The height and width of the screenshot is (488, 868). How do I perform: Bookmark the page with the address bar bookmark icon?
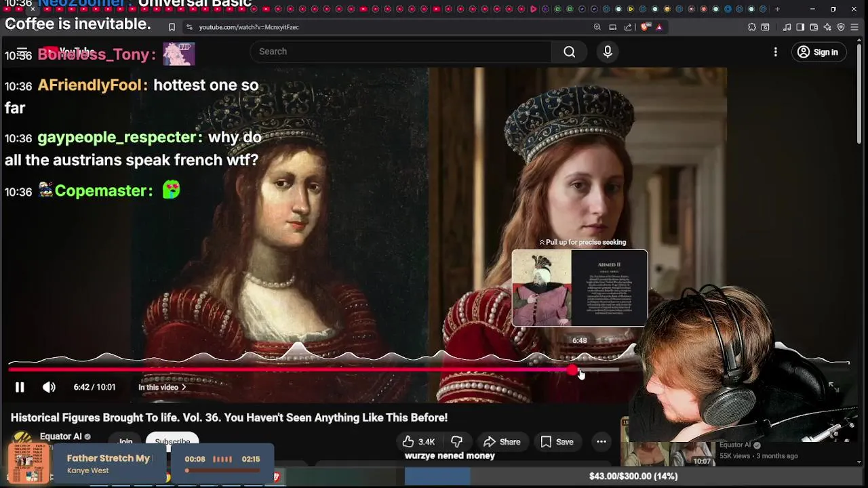click(172, 27)
